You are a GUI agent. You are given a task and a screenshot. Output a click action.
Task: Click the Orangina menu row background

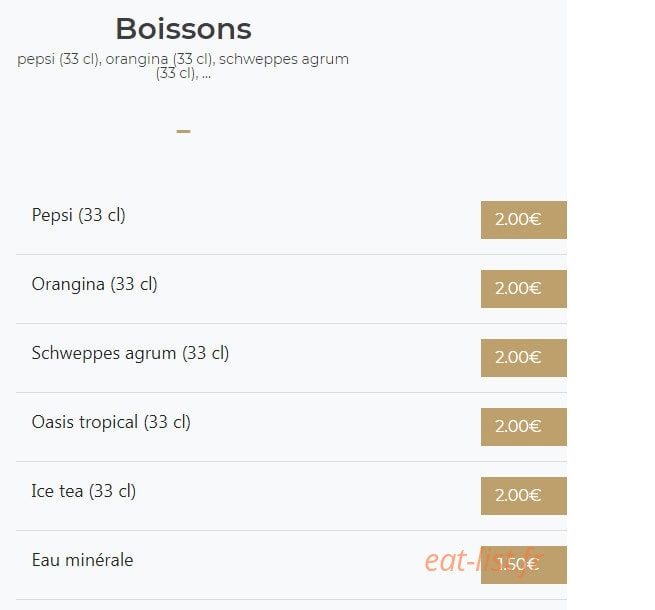click(292, 289)
